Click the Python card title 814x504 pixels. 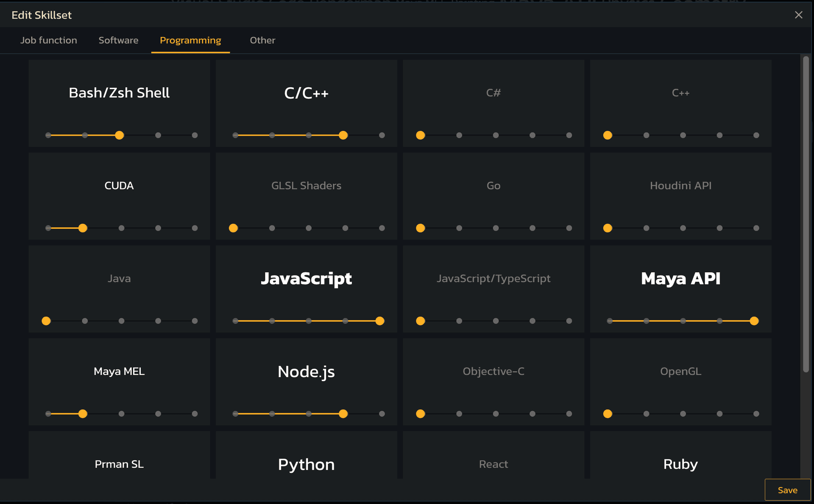coord(306,465)
